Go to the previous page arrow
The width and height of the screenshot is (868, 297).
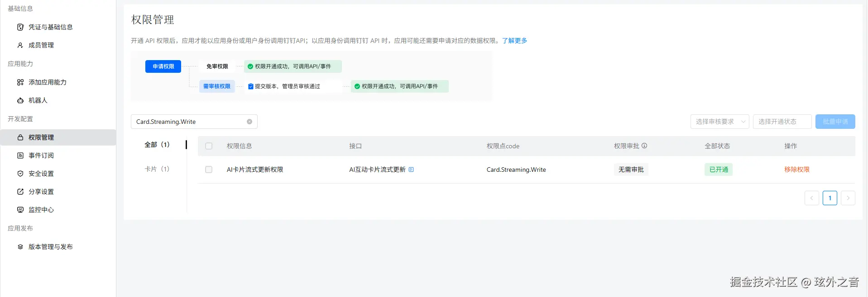[x=811, y=198]
